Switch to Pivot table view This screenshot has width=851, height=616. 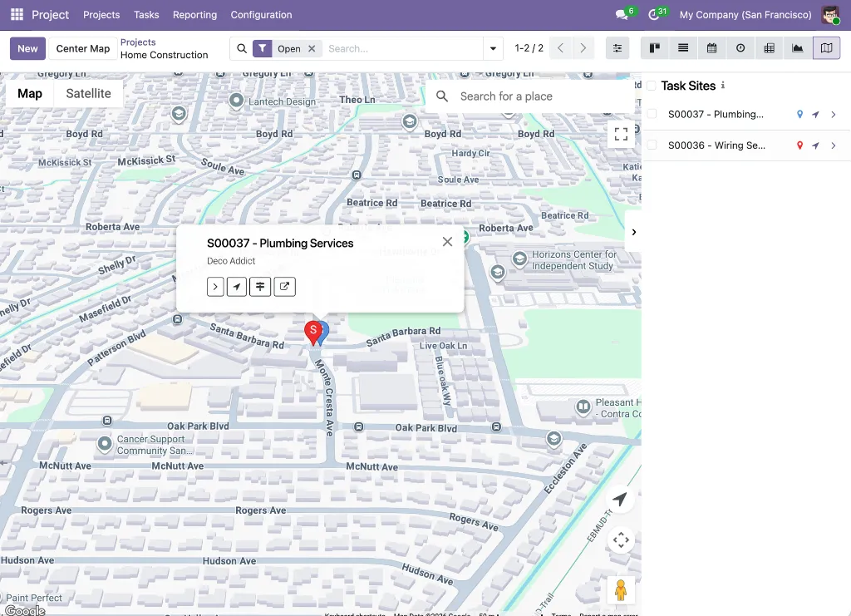(x=769, y=48)
